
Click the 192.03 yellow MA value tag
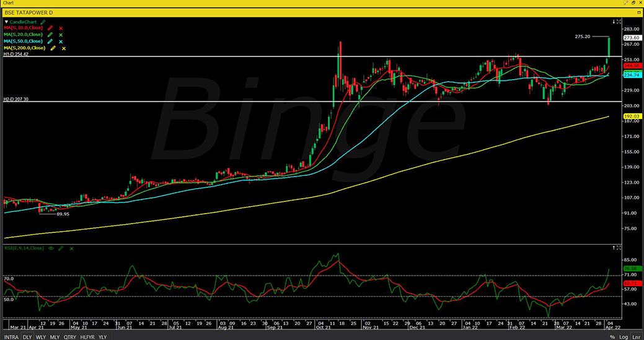point(632,116)
